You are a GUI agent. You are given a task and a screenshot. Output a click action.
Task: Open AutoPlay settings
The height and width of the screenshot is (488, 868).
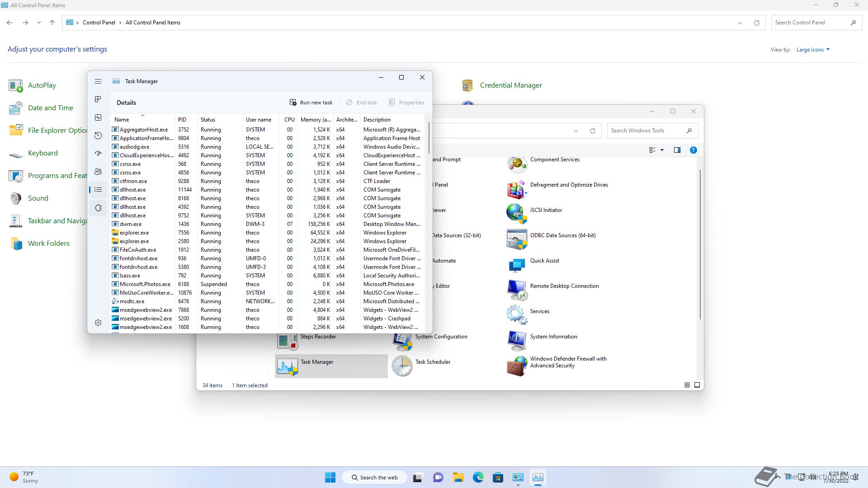tap(33, 85)
